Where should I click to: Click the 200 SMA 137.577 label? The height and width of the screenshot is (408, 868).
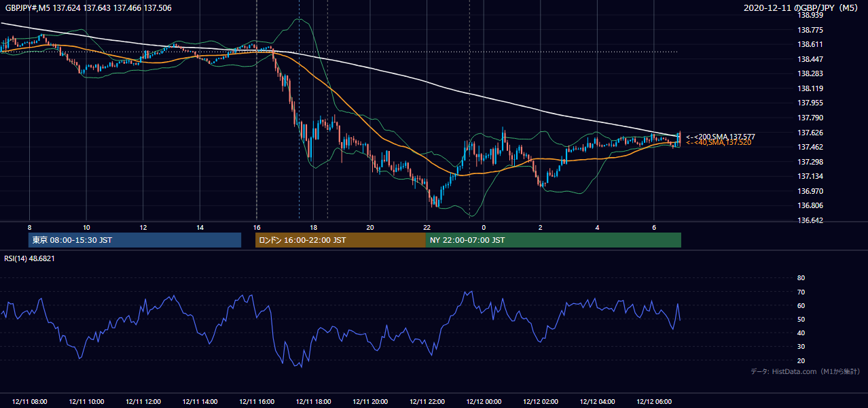click(720, 137)
